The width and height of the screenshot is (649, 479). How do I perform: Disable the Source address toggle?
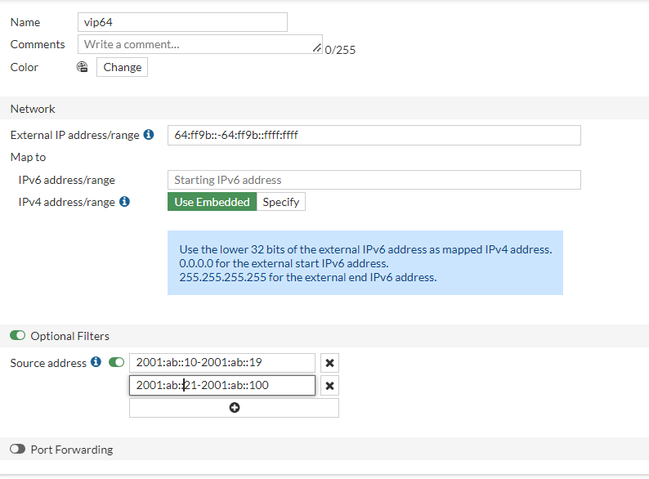pyautogui.click(x=116, y=362)
